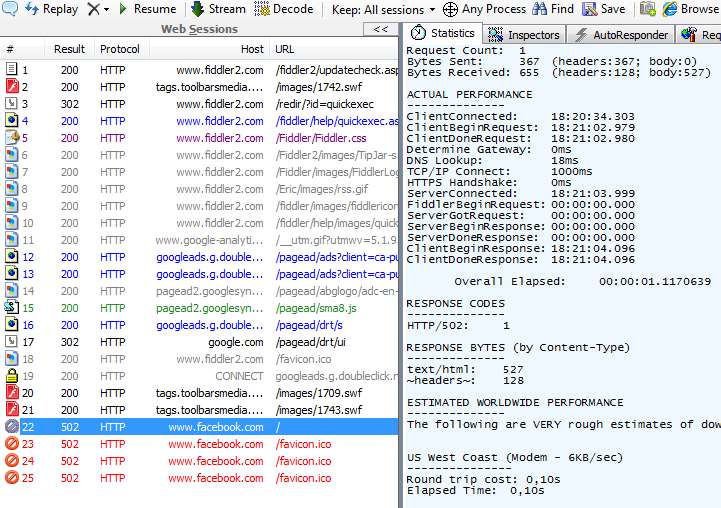The image size is (721, 508).
Task: Click redirect icon of session 17
Action: (x=11, y=342)
